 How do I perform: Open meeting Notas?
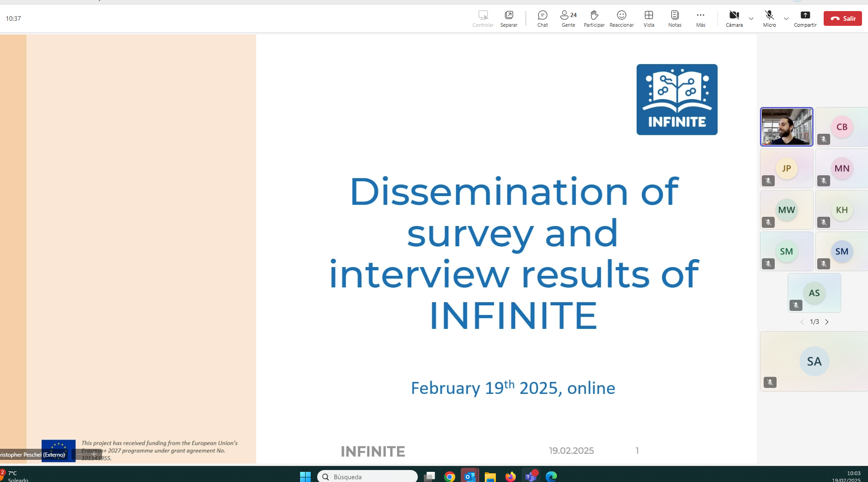675,18
